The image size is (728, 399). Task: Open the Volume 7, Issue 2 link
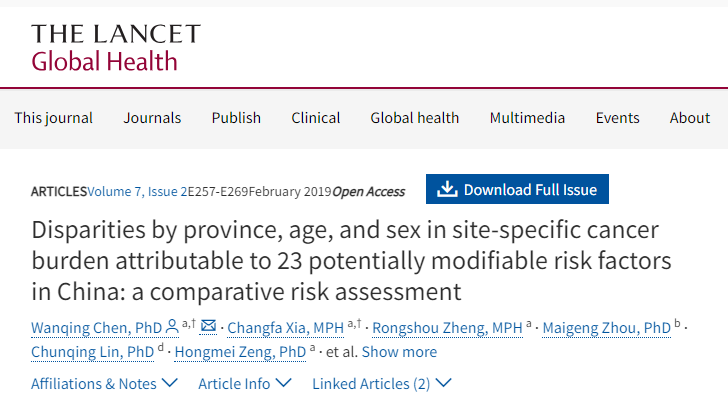[x=137, y=191]
